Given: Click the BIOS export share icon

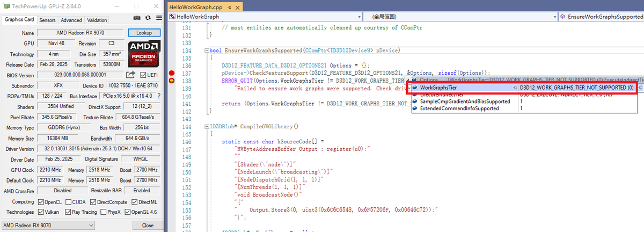Looking at the screenshot, I should click(x=130, y=75).
